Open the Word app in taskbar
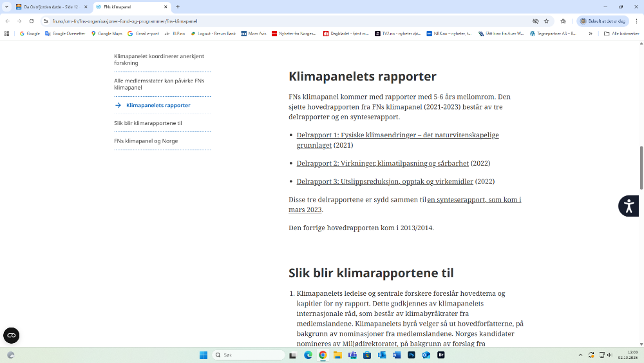The width and height of the screenshot is (644, 363). tap(397, 355)
